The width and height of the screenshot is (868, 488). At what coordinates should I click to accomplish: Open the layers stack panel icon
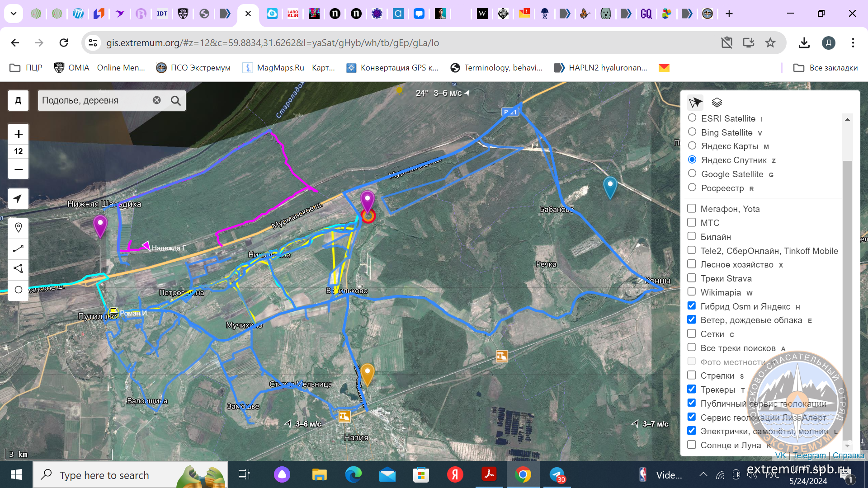(x=717, y=103)
